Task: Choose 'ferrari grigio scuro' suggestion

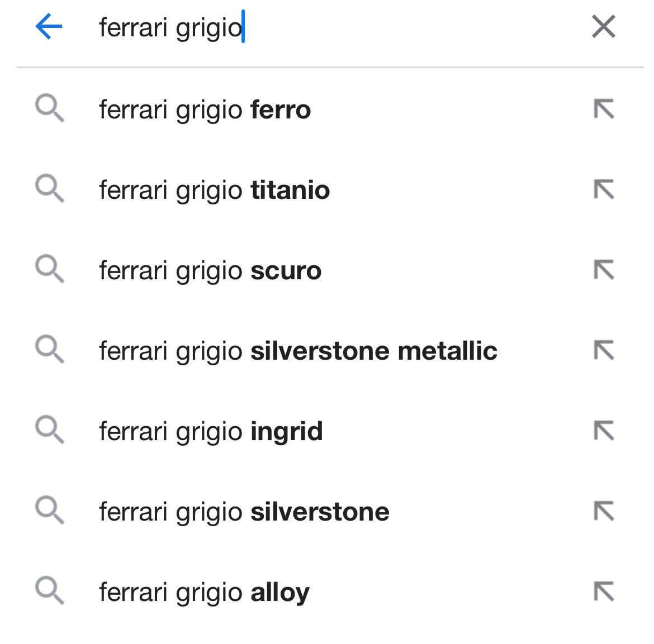Action: click(x=210, y=270)
